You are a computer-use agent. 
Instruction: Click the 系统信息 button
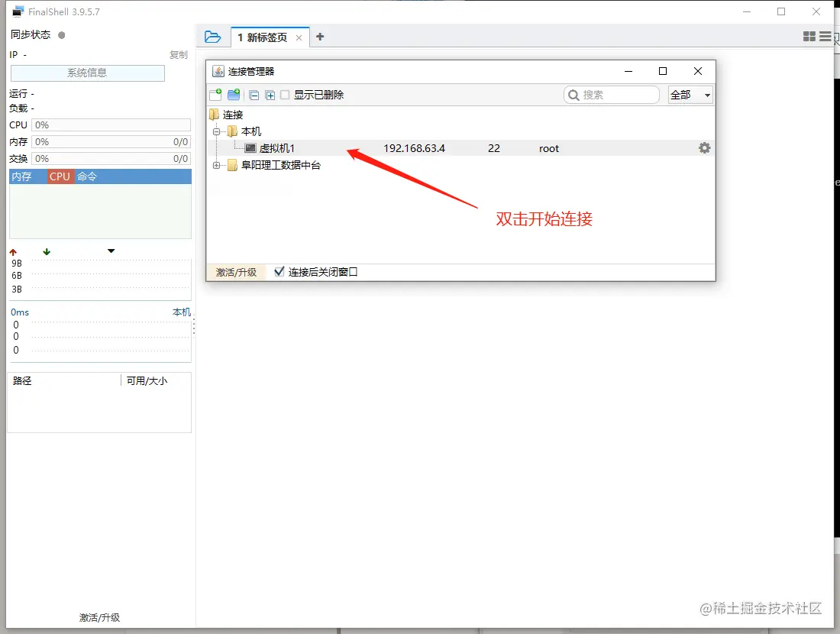point(87,73)
